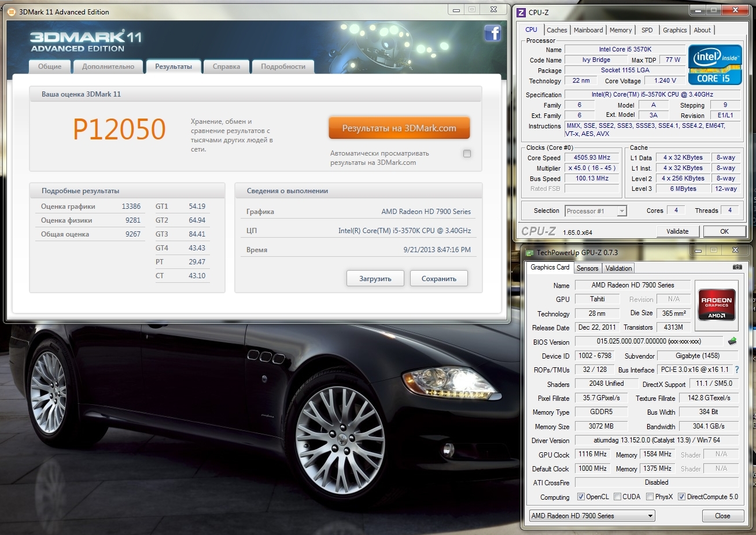Click the Validate button in CPU-Z

(x=677, y=231)
